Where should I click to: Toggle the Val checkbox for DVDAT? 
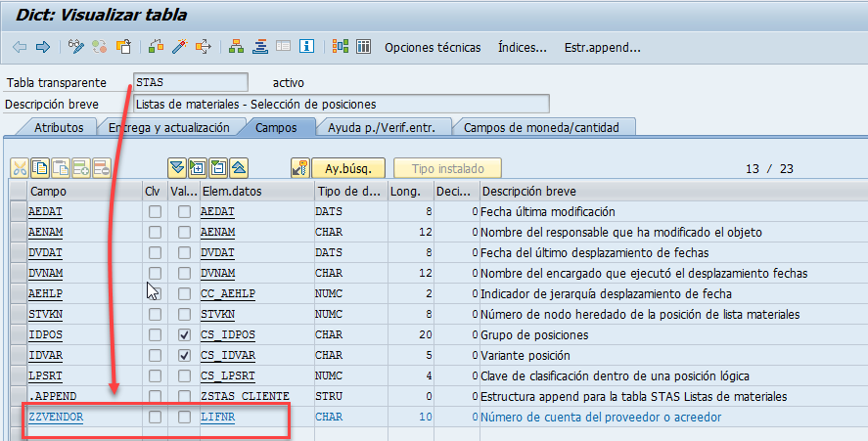(184, 253)
